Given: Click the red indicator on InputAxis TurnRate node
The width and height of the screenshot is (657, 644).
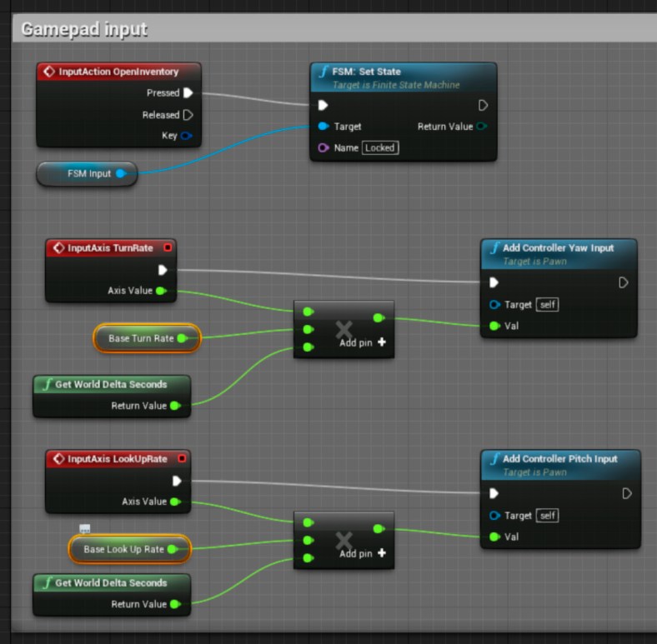Looking at the screenshot, I should click(x=168, y=248).
